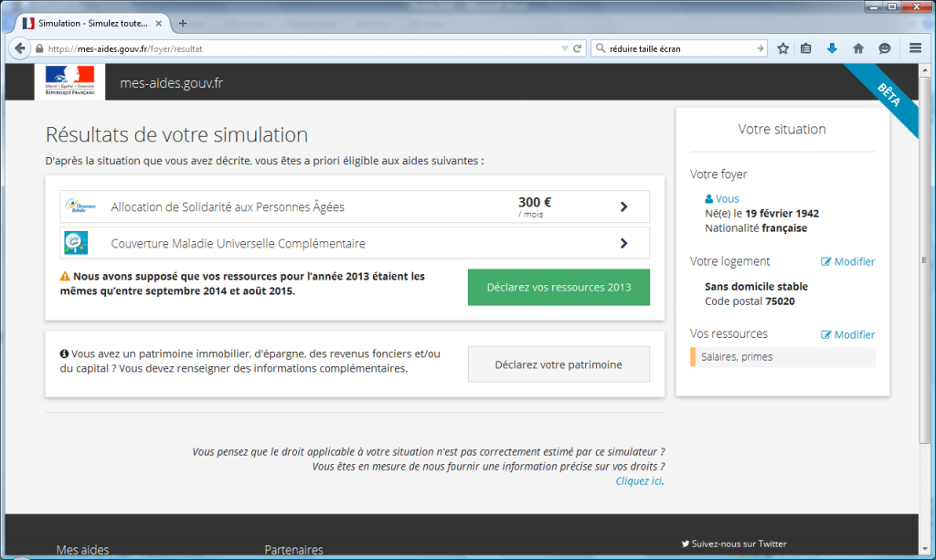Open the Firefox hamburger menu
This screenshot has width=936, height=560.
(915, 48)
